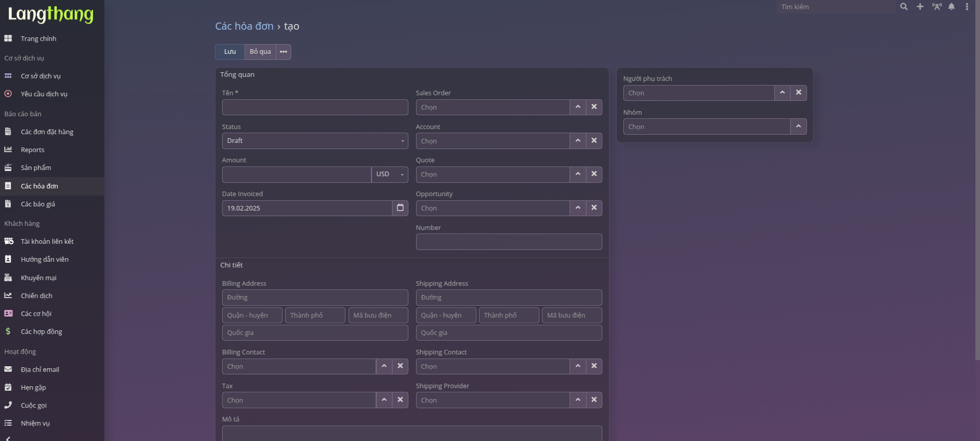Image resolution: width=980 pixels, height=441 pixels.
Task: Open the Status dropdown showing Draft
Action: (315, 141)
